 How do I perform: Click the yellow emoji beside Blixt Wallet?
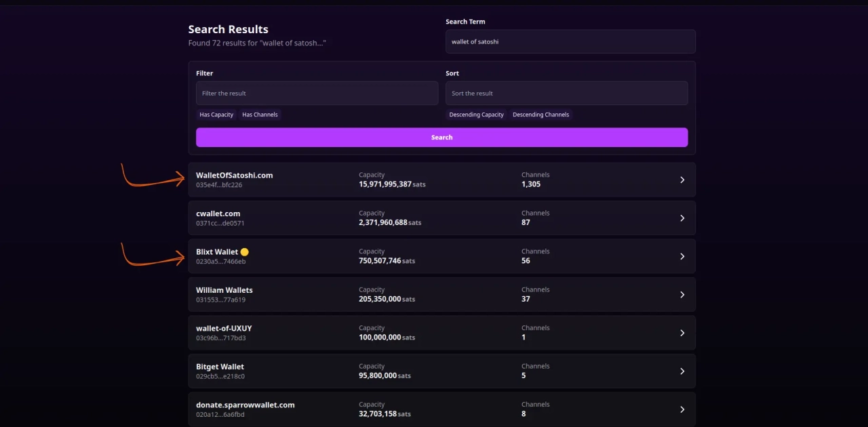click(x=245, y=252)
